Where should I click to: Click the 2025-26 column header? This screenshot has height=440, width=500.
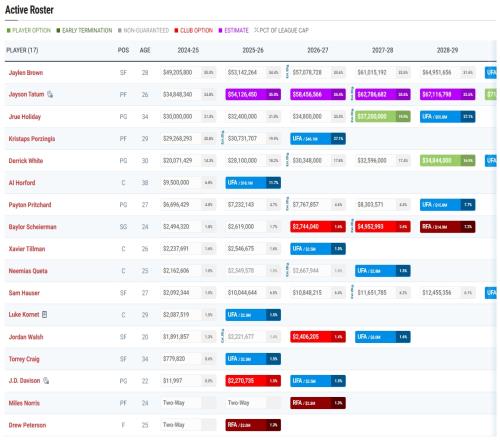[x=253, y=50]
